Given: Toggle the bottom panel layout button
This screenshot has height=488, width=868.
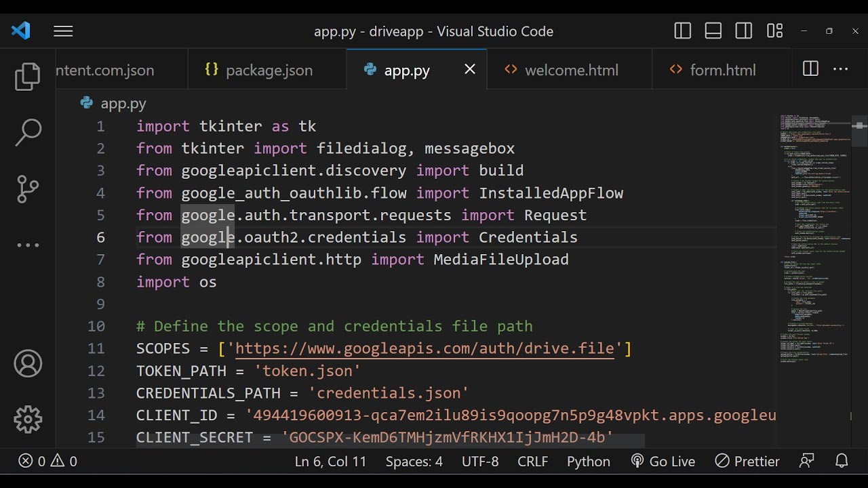Looking at the screenshot, I should click(713, 31).
